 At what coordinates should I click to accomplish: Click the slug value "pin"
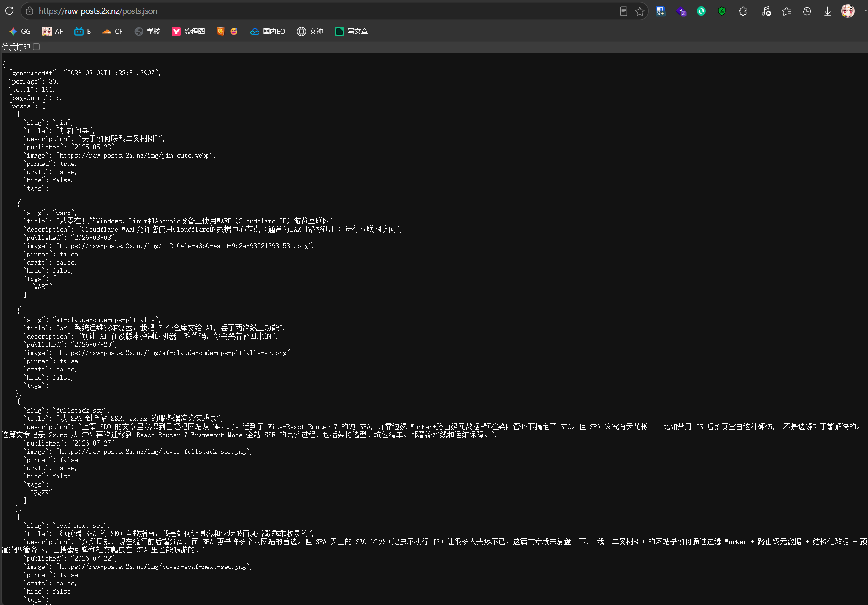pyautogui.click(x=62, y=122)
